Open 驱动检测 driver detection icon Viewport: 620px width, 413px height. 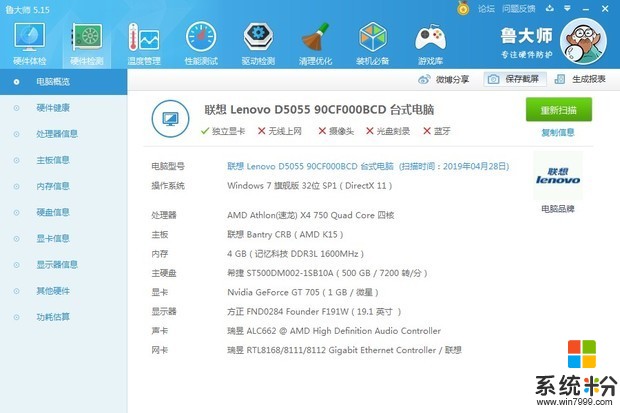point(258,44)
